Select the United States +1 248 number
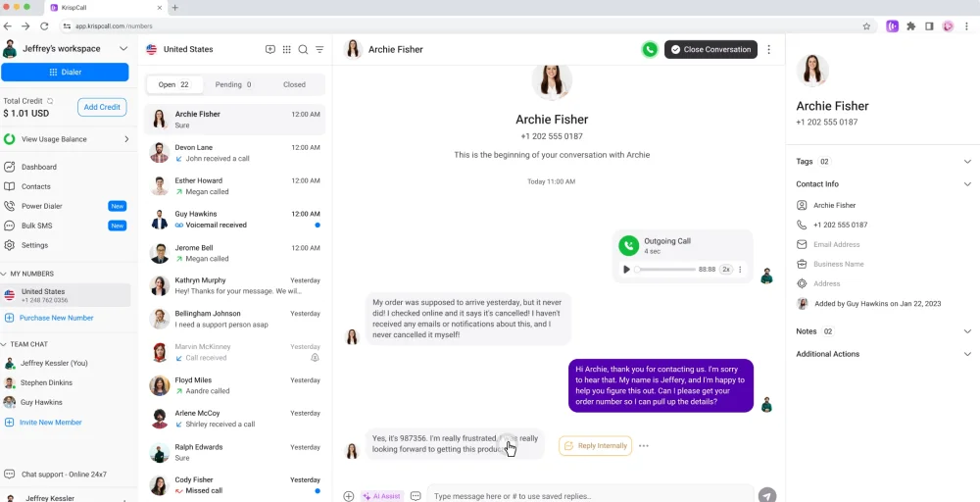The image size is (980, 502). pos(66,295)
